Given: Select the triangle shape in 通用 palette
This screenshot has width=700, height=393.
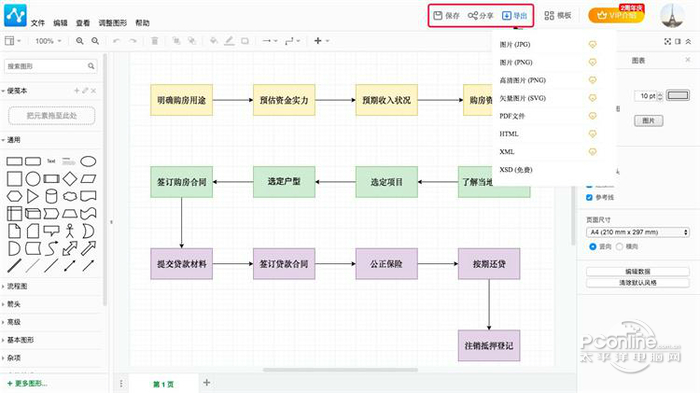Looking at the screenshot, I should coord(33,196).
